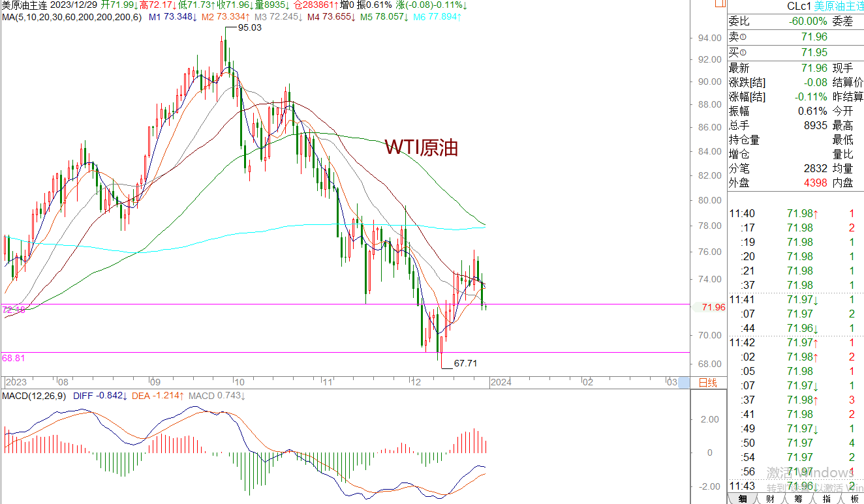The height and width of the screenshot is (504, 864).
Task: Click the 2023 label on the time axis
Action: click(16, 382)
